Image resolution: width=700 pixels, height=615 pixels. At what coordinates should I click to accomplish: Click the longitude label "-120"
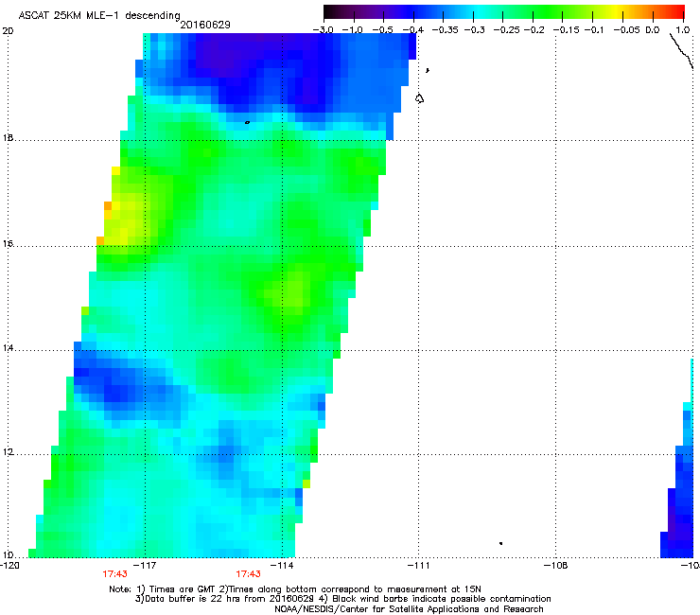coord(9,566)
